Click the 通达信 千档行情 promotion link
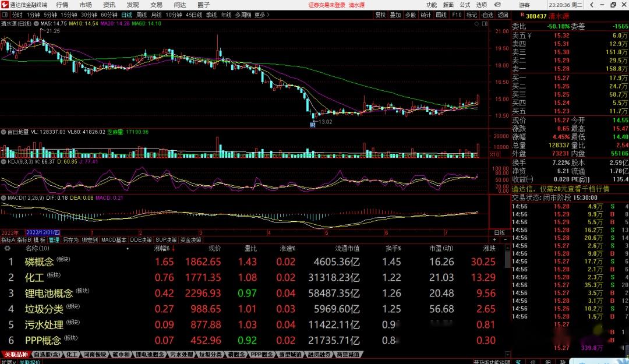This screenshot has width=629, height=364. (560, 189)
